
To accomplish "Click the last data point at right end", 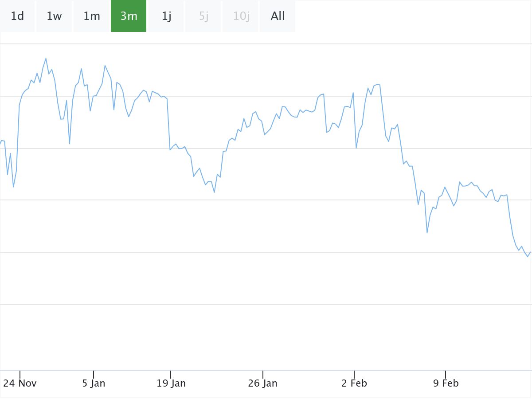I will [530, 252].
